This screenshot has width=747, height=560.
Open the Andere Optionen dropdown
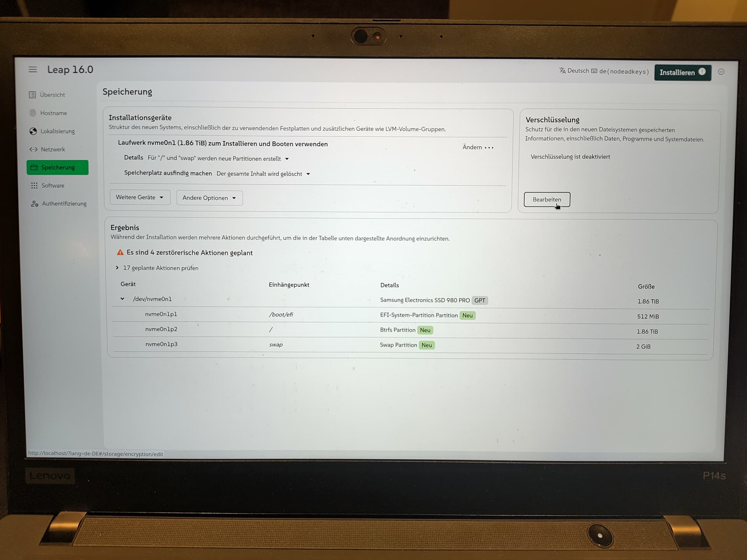(209, 198)
